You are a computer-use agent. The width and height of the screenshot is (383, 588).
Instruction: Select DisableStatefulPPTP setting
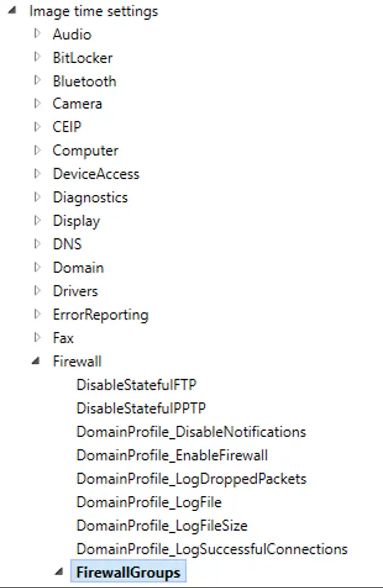pos(141,408)
